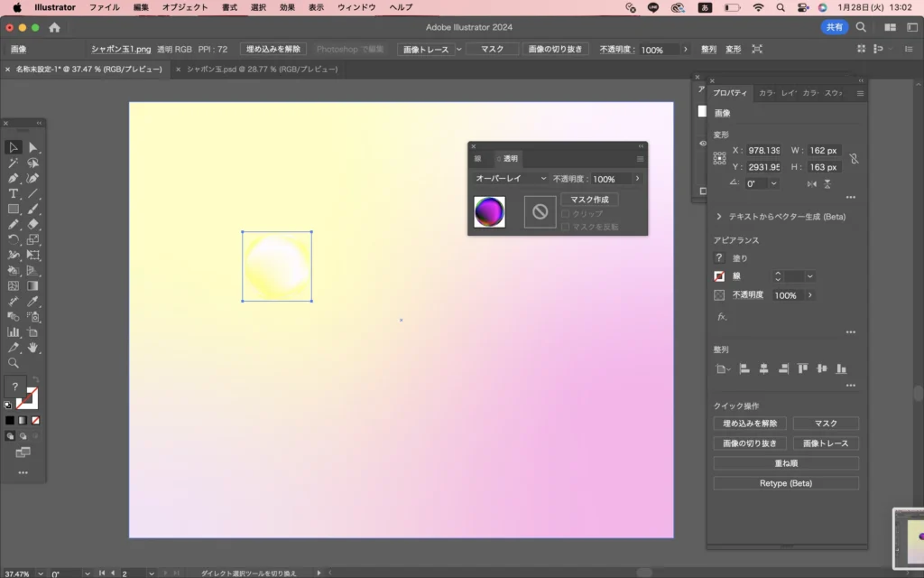Viewport: 924px width, 578px height.
Task: Click the マスク作成 button
Action: (x=589, y=199)
